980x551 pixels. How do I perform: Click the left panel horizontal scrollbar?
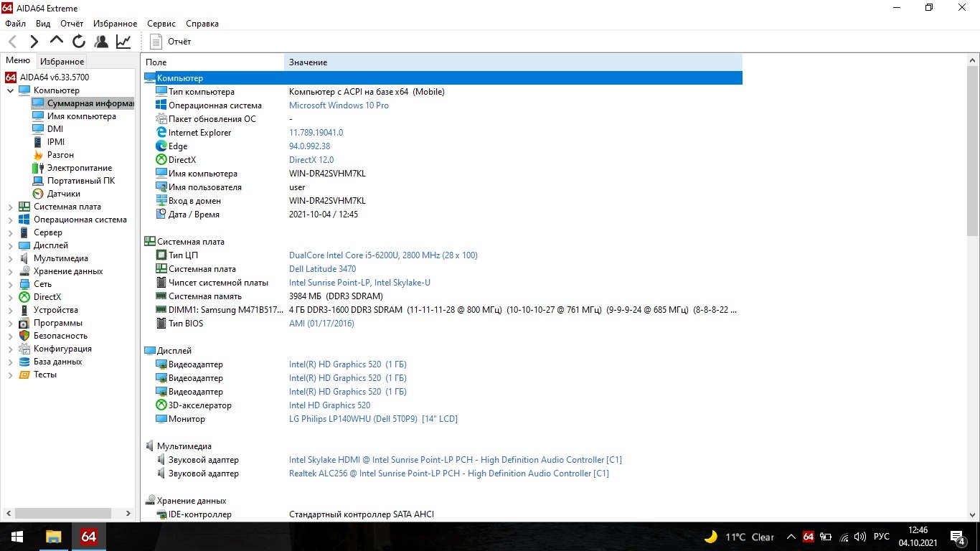point(63,514)
